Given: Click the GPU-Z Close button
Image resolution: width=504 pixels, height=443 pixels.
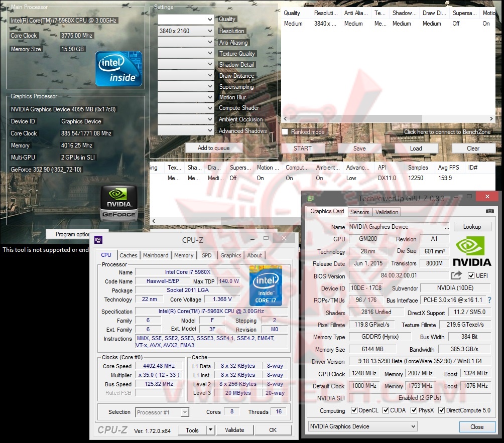Looking at the screenshot, I should pyautogui.click(x=477, y=426).
